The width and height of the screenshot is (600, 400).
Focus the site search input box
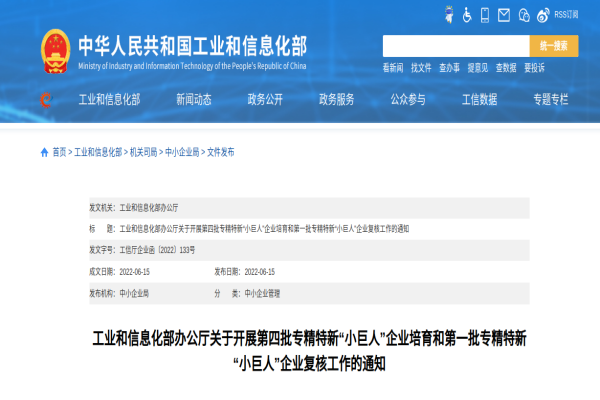pyautogui.click(x=456, y=46)
